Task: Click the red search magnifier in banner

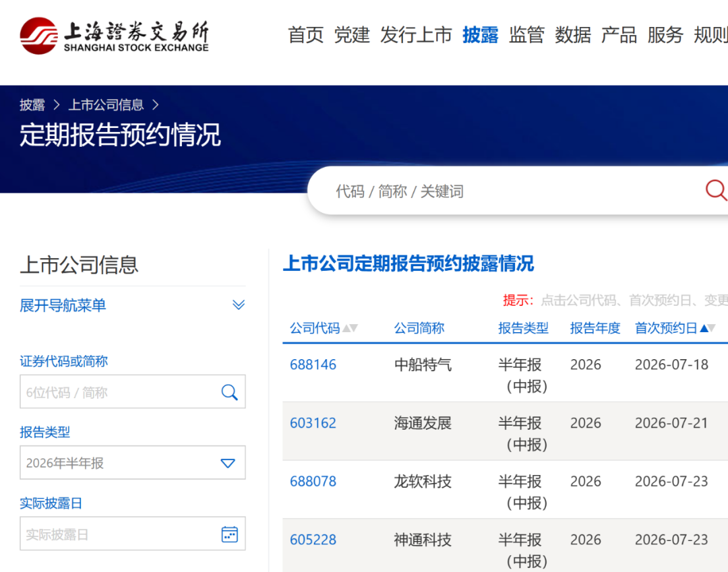Action: pos(716,190)
